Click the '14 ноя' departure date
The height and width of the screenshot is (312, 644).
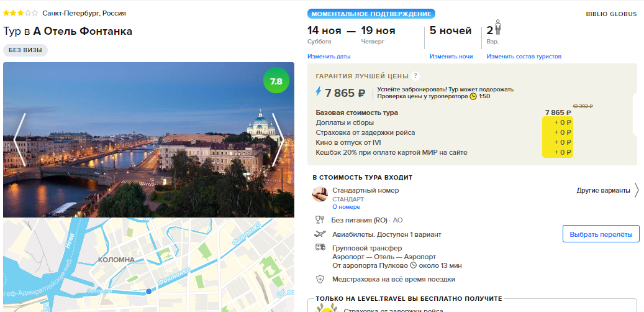coord(324,31)
